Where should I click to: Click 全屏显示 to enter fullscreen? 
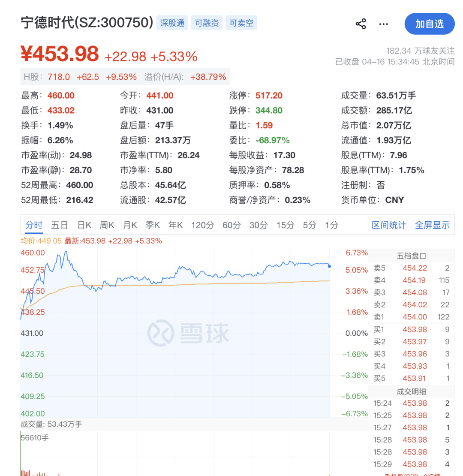coord(432,225)
